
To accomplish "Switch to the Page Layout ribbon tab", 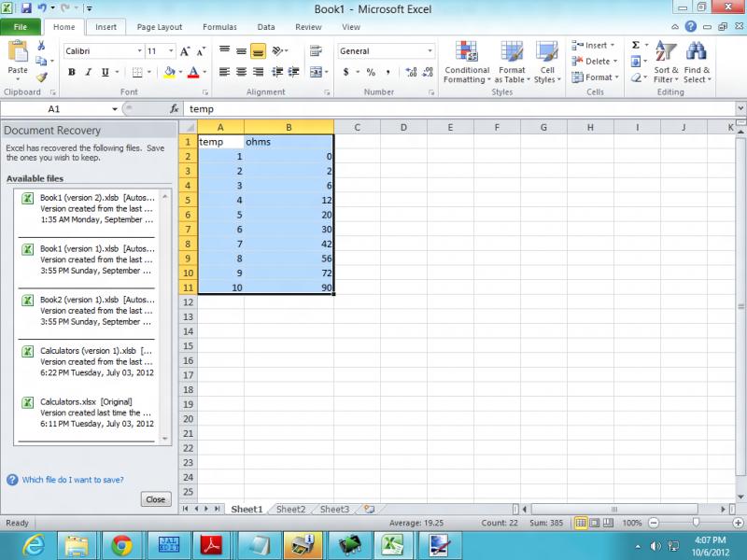I will pos(159,27).
